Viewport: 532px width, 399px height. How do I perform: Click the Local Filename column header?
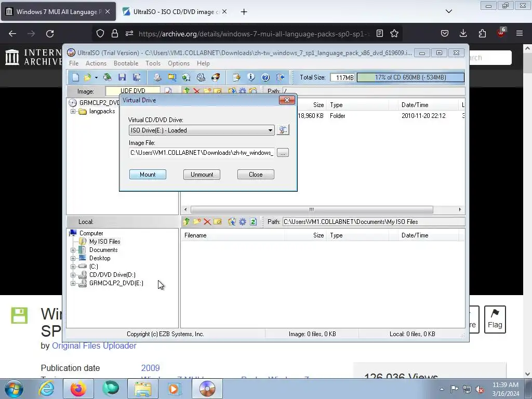[233, 235]
